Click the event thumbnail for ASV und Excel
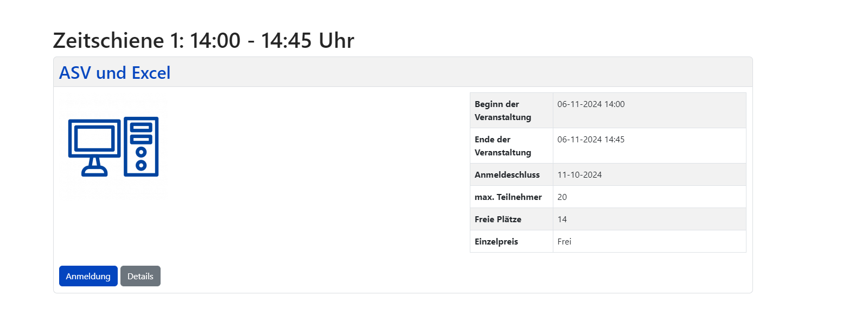The width and height of the screenshot is (868, 326). (x=112, y=147)
